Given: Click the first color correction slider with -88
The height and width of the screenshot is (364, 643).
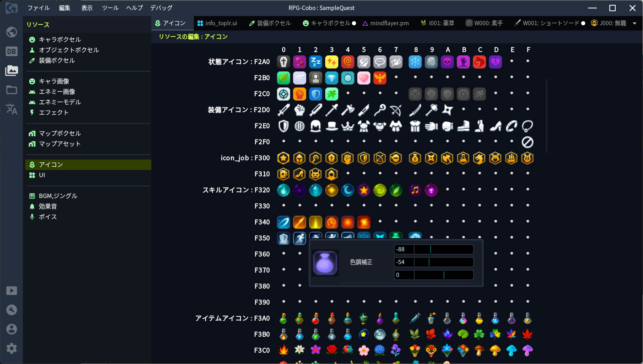Looking at the screenshot, I should [x=444, y=249].
